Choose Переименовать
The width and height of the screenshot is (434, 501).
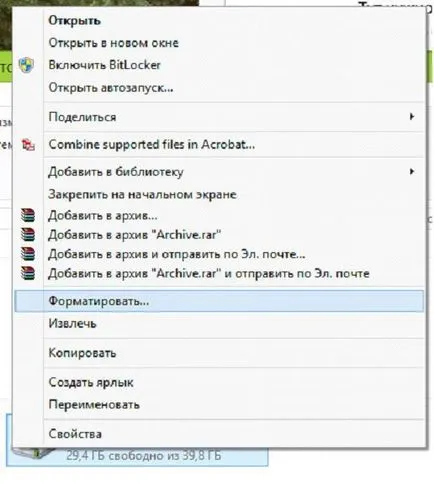tap(219, 405)
